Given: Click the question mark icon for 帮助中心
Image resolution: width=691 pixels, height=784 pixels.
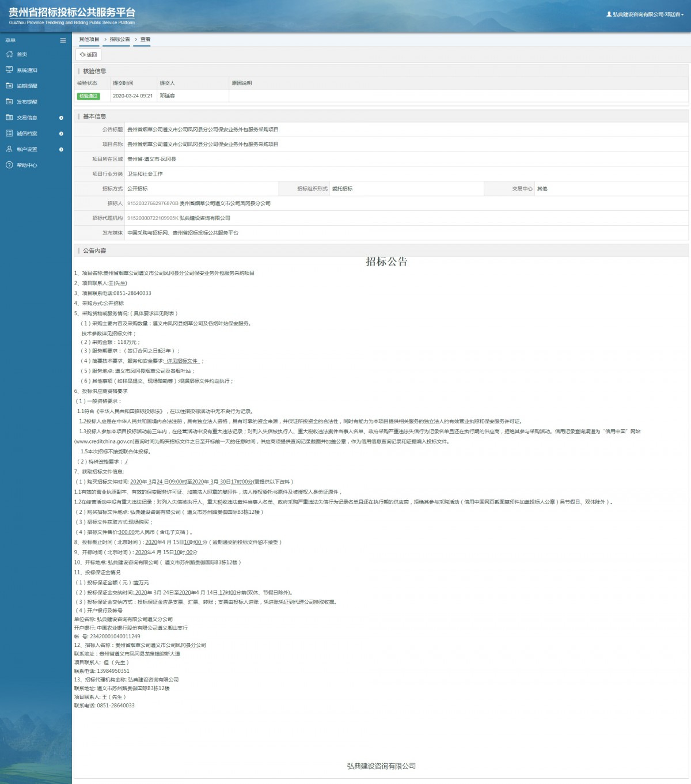Looking at the screenshot, I should [9, 165].
